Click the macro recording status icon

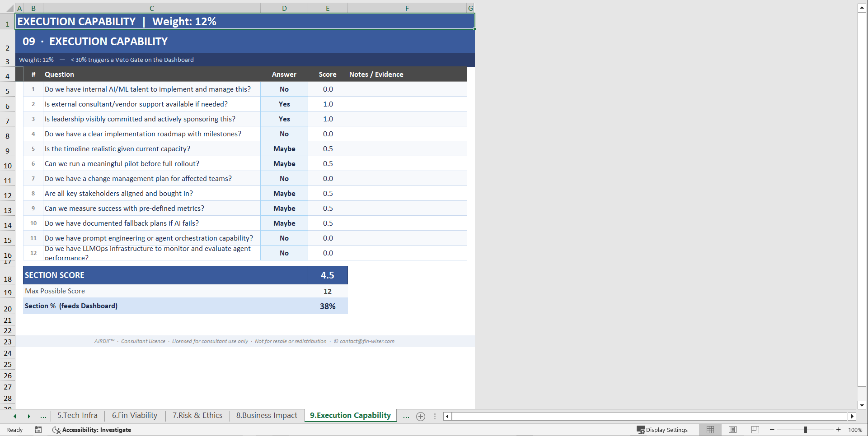38,430
